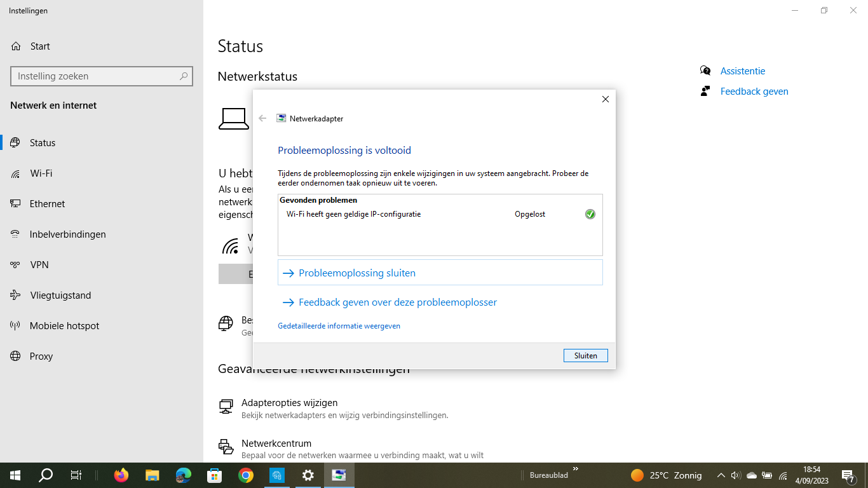Screen dimensions: 868x488
Task: Click the Adapteropties wijzigen monitor icon
Action: coord(226,407)
